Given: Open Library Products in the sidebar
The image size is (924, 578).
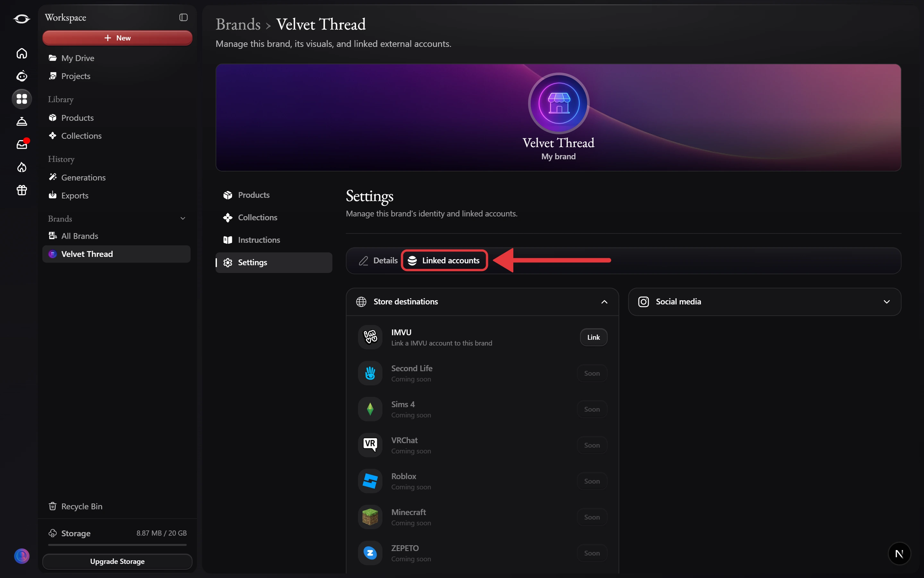Looking at the screenshot, I should click(116, 118).
